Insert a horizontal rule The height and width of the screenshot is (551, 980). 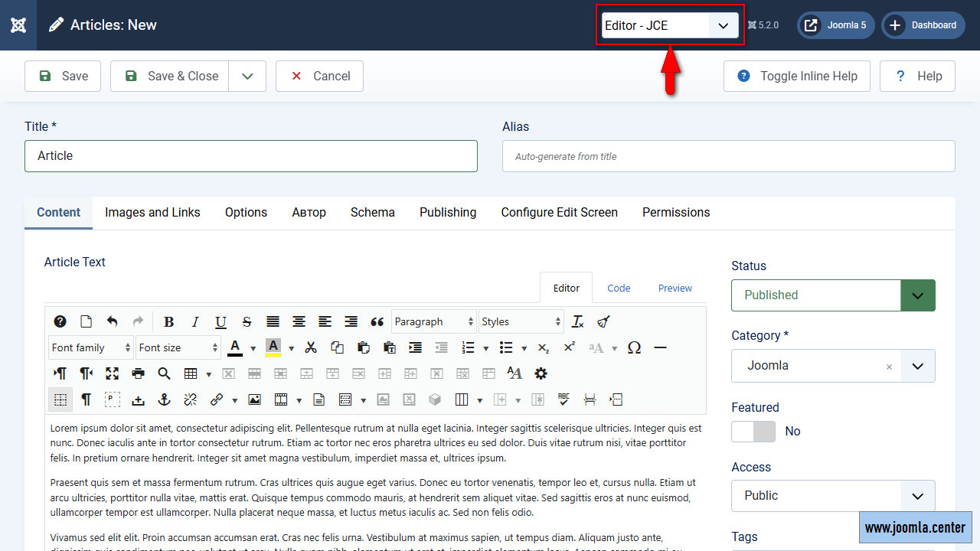pos(660,347)
